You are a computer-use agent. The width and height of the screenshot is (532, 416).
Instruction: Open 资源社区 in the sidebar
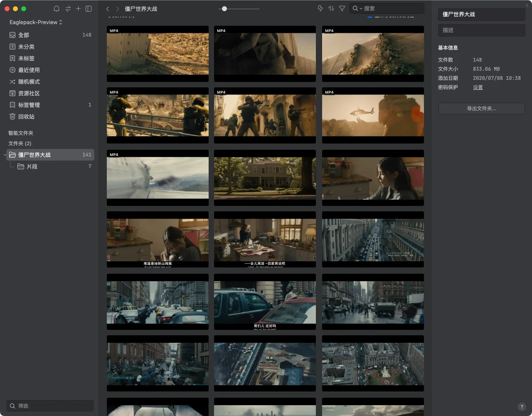(50, 93)
